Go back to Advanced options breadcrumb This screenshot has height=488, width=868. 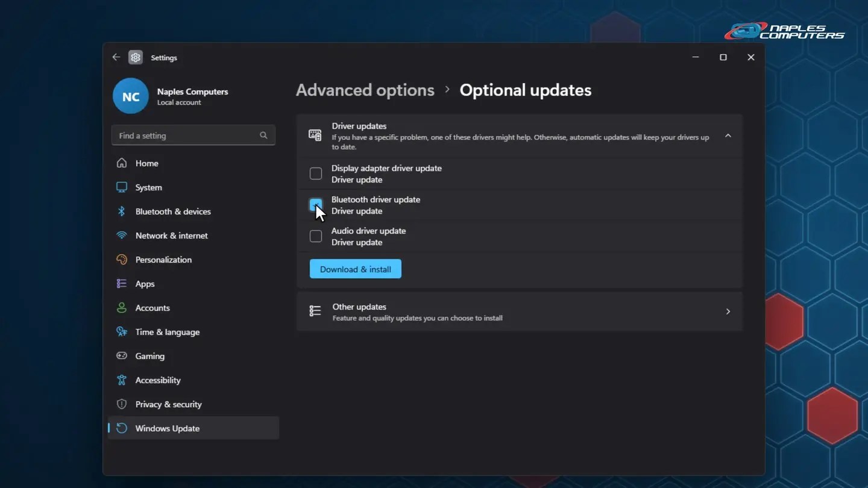point(365,90)
